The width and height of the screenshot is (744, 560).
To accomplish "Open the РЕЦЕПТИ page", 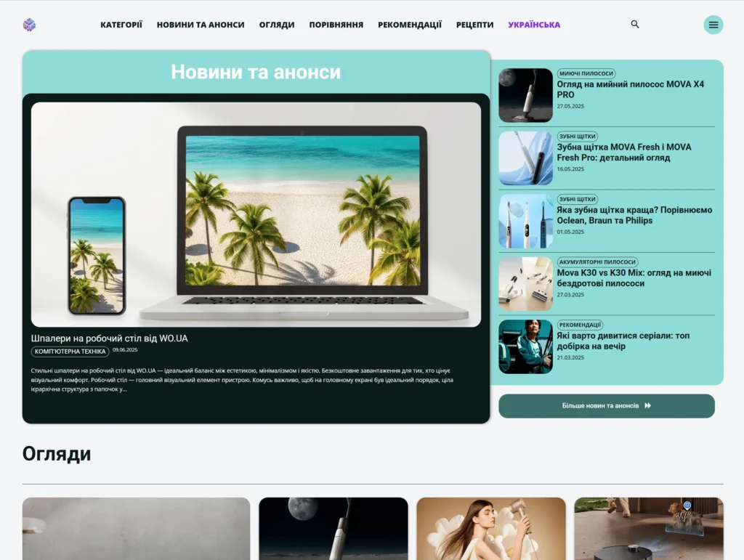I will (474, 23).
